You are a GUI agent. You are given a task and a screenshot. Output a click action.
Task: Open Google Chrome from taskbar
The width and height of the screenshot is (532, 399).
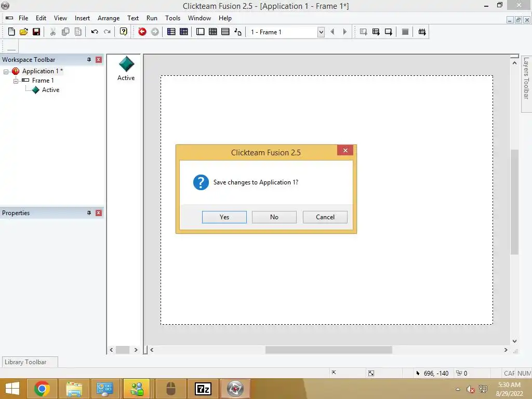(42, 389)
